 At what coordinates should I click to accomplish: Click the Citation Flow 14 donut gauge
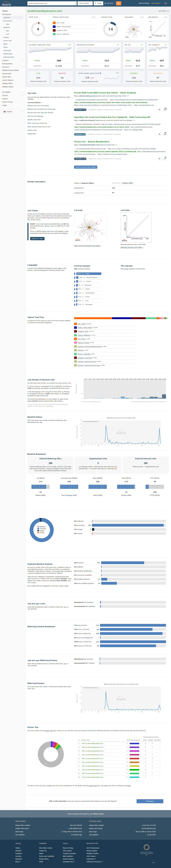(110, 29)
